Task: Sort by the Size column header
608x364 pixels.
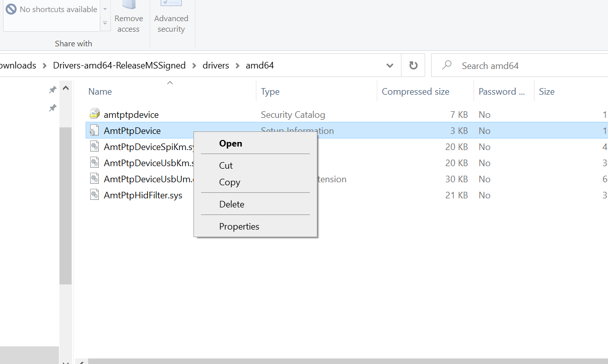Action: (547, 92)
